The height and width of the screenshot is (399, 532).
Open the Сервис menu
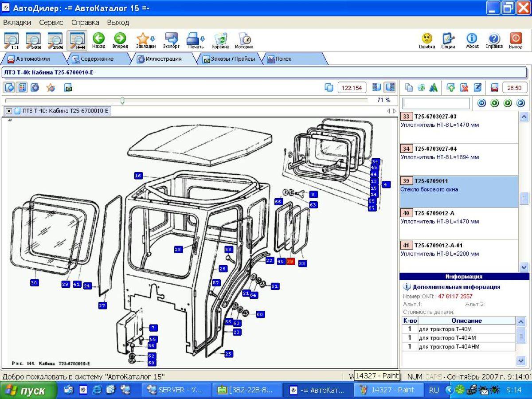point(51,22)
